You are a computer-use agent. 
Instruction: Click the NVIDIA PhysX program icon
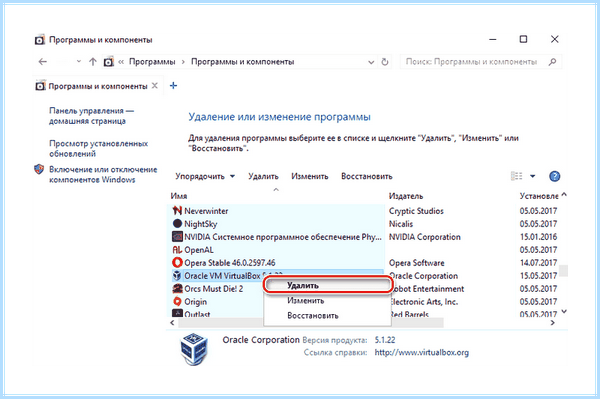click(177, 236)
